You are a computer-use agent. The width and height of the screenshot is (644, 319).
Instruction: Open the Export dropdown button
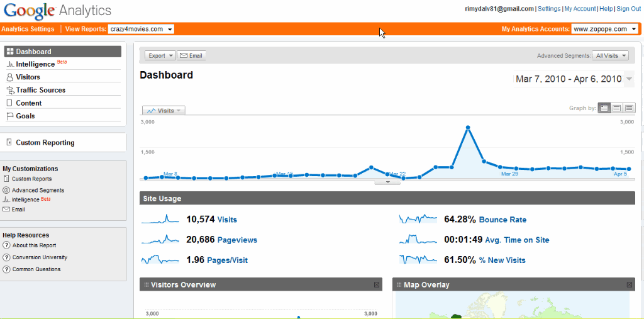pos(160,55)
